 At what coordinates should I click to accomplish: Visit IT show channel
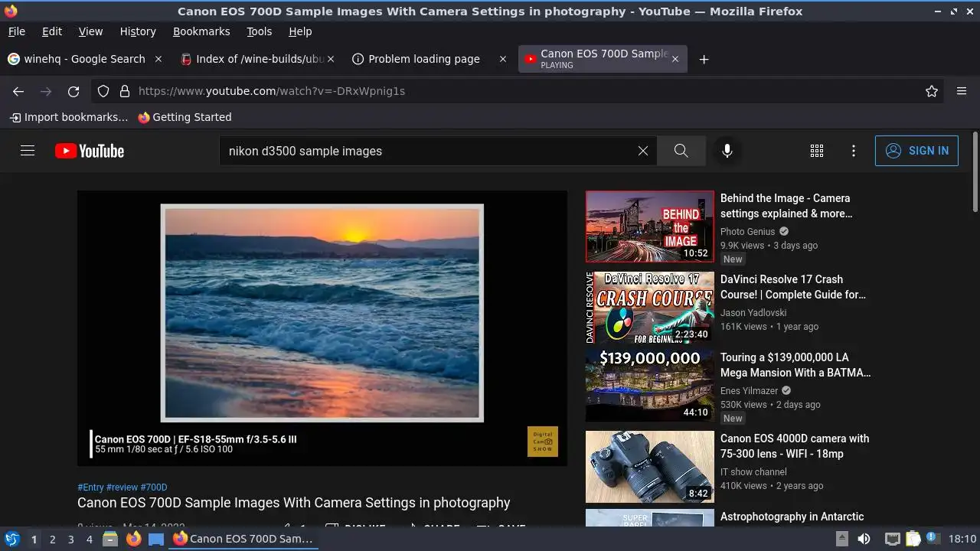coord(753,471)
